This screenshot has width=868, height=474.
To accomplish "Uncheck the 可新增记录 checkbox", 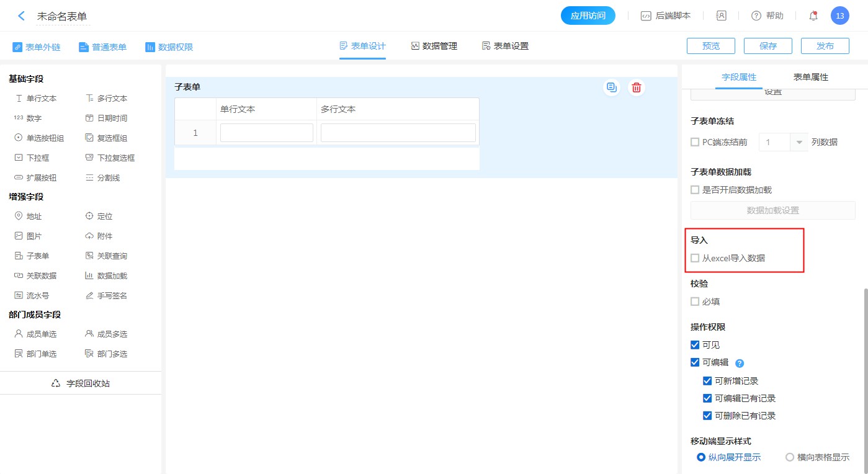I will pos(707,381).
